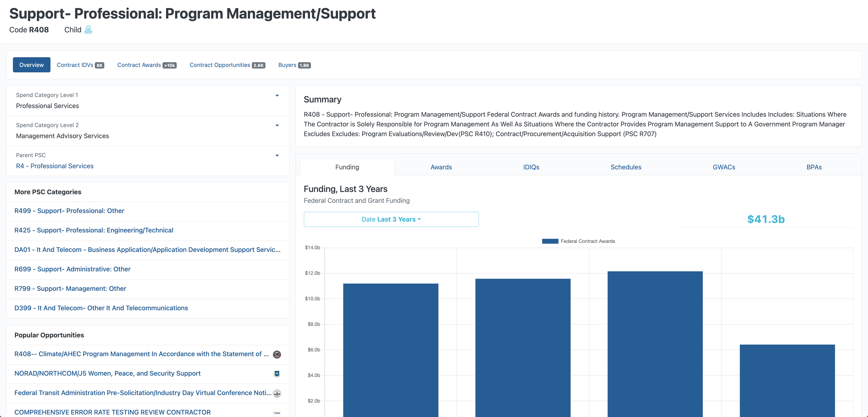This screenshot has width=868, height=417.
Task: Expand Spend Category Level 2 dropdown arrow
Action: pos(277,126)
